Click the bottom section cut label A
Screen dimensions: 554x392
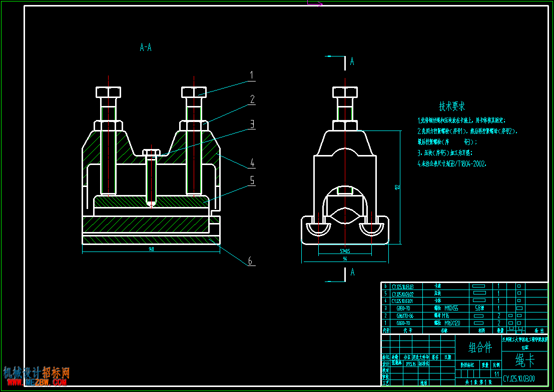tap(352, 272)
